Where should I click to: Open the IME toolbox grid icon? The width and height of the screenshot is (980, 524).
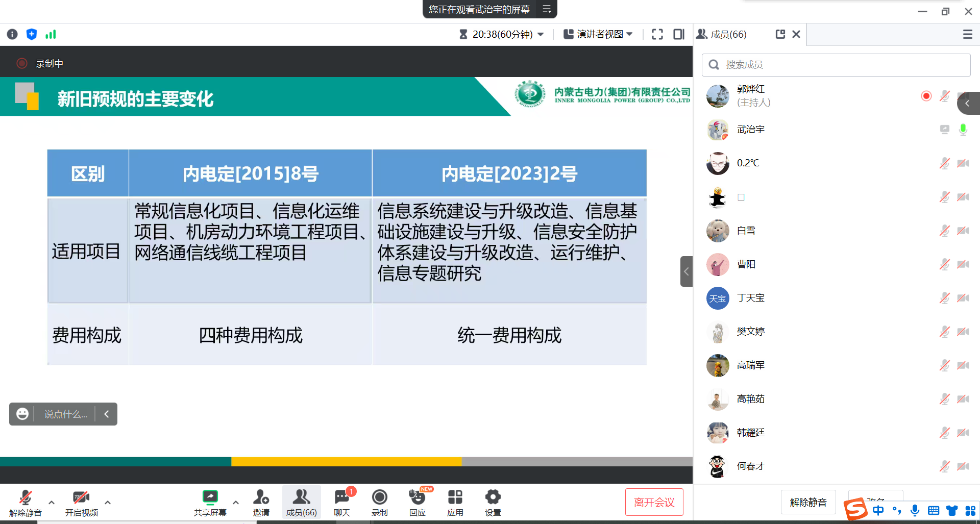pyautogui.click(x=970, y=510)
